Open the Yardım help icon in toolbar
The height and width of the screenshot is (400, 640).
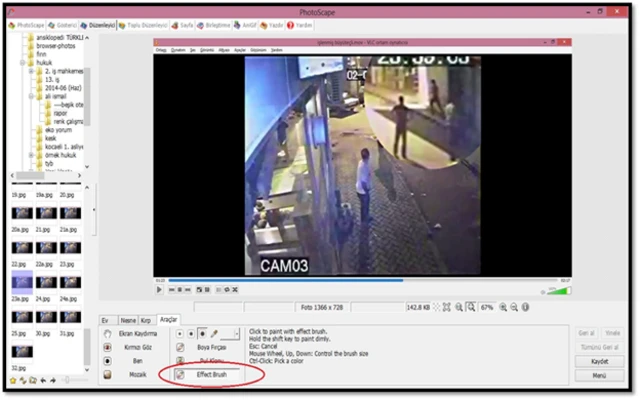[302, 24]
